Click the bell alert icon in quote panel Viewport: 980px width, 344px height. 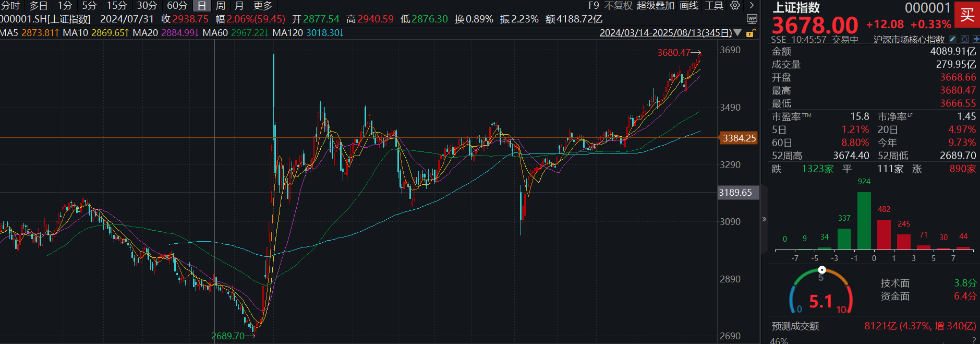964,39
